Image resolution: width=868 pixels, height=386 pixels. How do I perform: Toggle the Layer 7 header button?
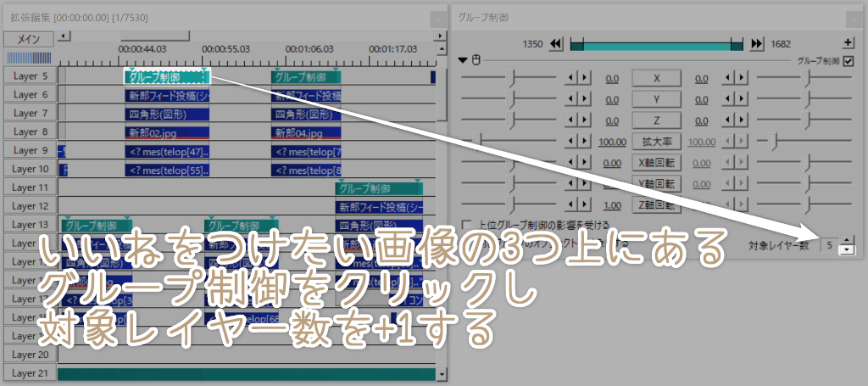pos(30,113)
